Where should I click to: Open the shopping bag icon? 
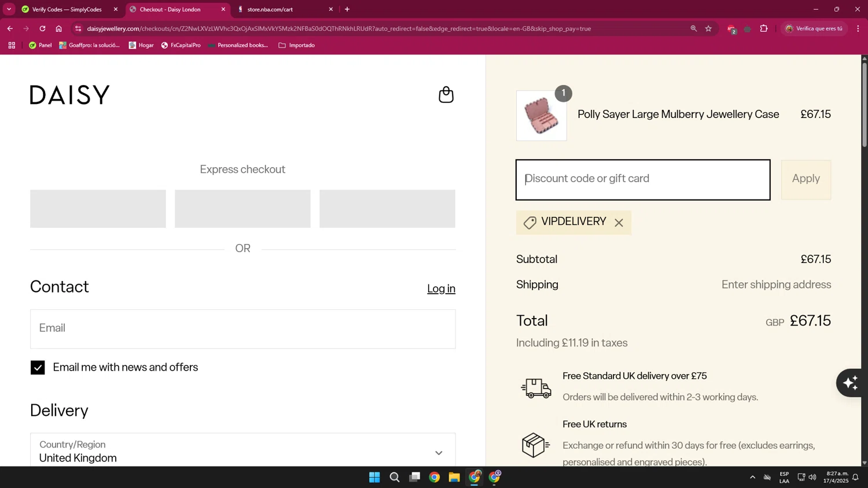coord(446,95)
